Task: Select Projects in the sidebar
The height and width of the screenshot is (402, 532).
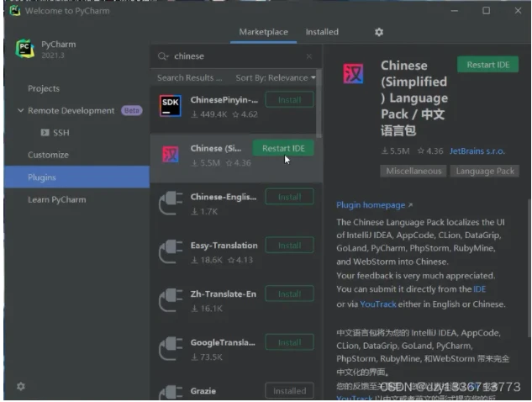Action: coord(44,88)
